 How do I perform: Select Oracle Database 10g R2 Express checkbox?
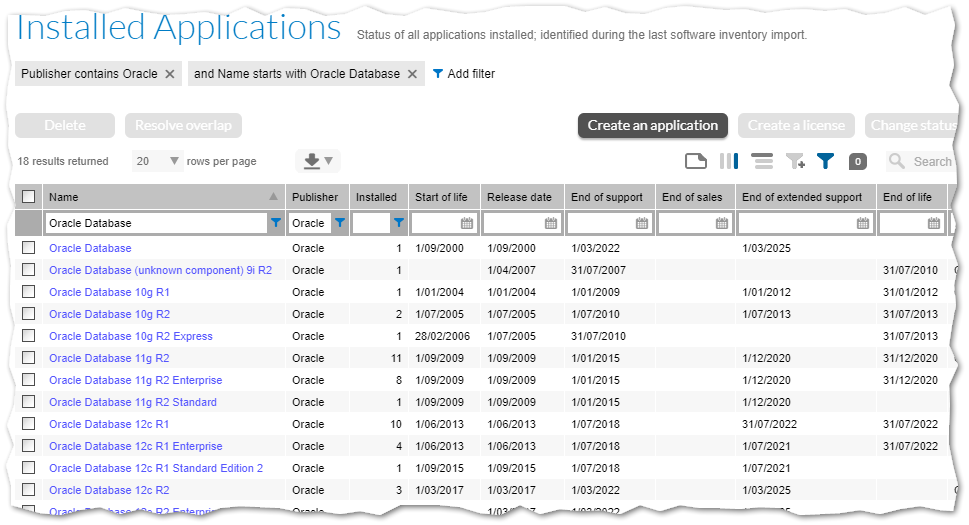28,335
